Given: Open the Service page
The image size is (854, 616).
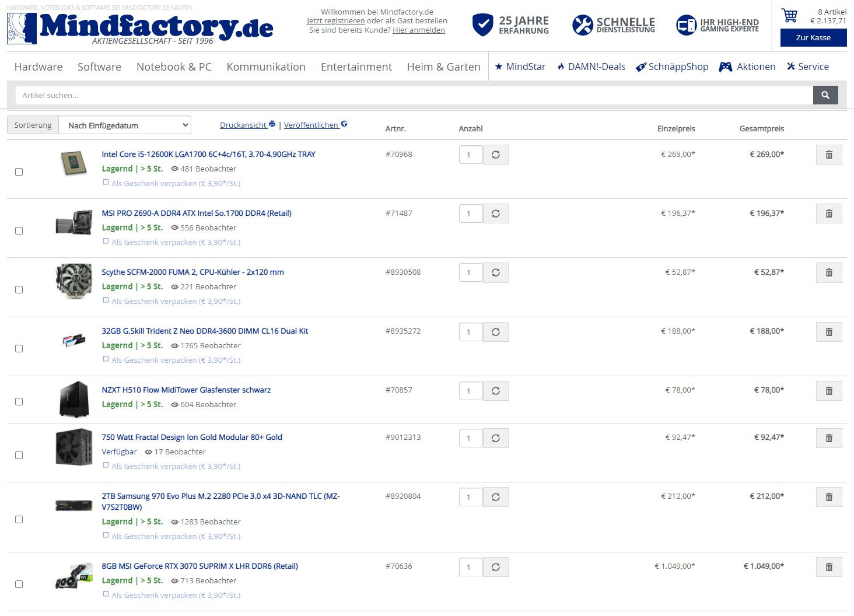Looking at the screenshot, I should pos(808,66).
